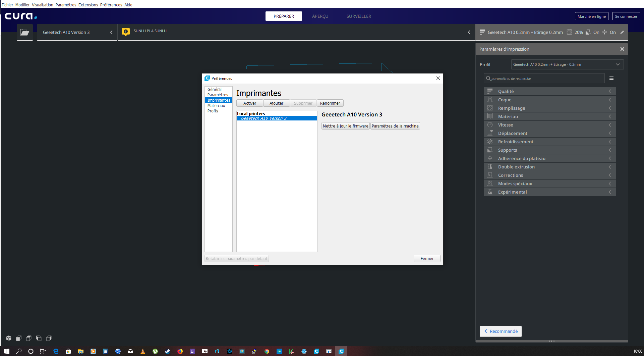Click the Cura logo in header
The image size is (644, 356).
point(20,16)
